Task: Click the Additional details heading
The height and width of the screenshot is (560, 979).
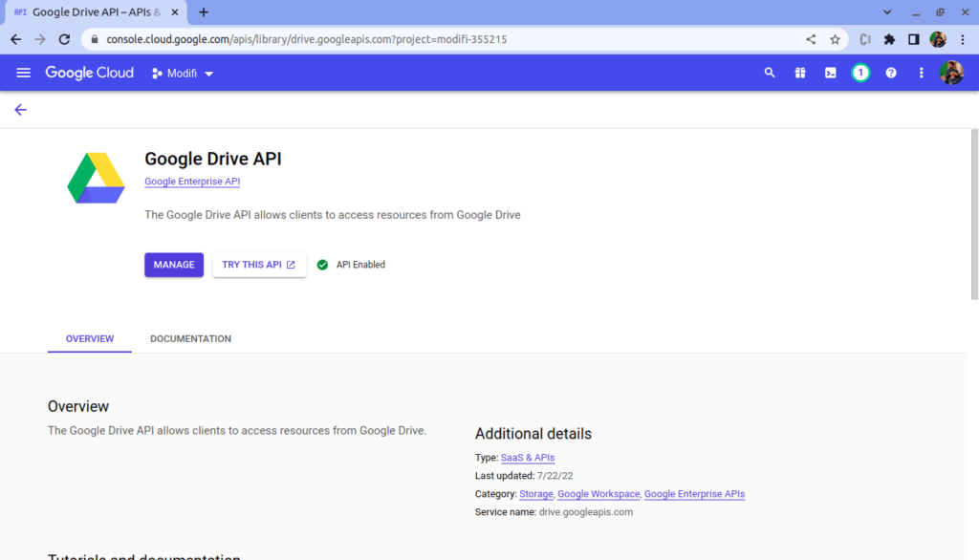Action: [x=533, y=434]
